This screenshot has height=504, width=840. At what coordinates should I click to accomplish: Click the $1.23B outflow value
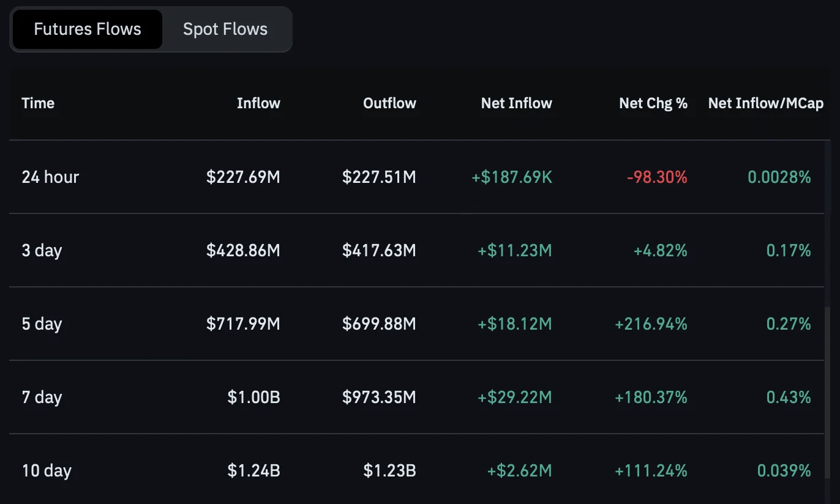click(x=389, y=471)
